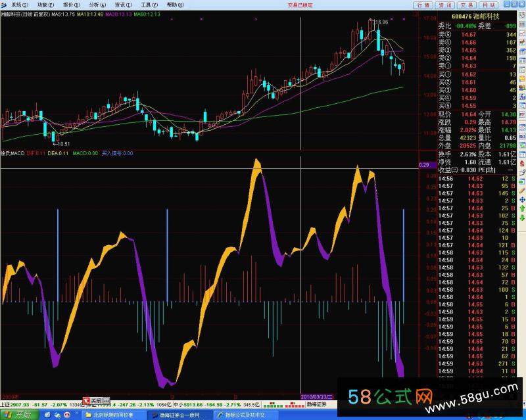Image resolution: width=526 pixels, height=420 pixels.
Task: Click the red dollar sign icon in sidebar
Action: [522, 163]
